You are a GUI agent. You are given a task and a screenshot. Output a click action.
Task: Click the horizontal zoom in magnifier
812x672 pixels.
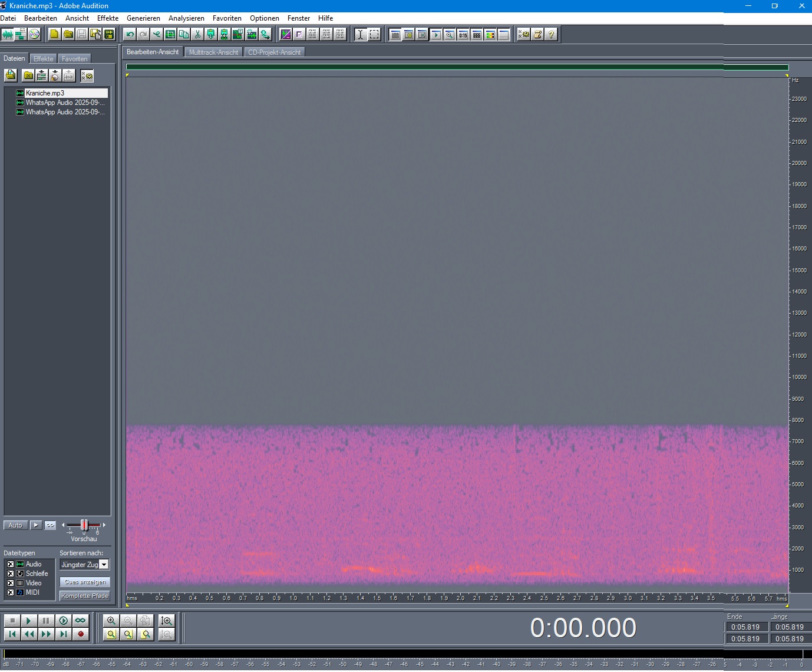pyautogui.click(x=111, y=621)
